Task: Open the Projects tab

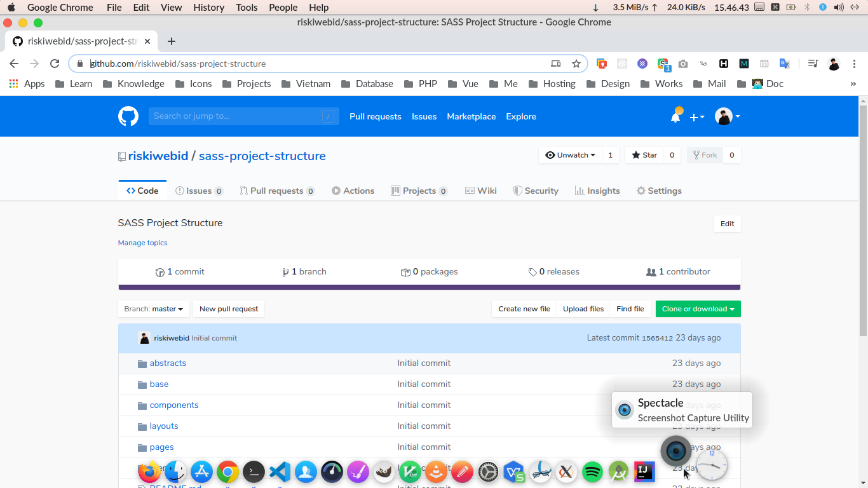Action: 419,191
